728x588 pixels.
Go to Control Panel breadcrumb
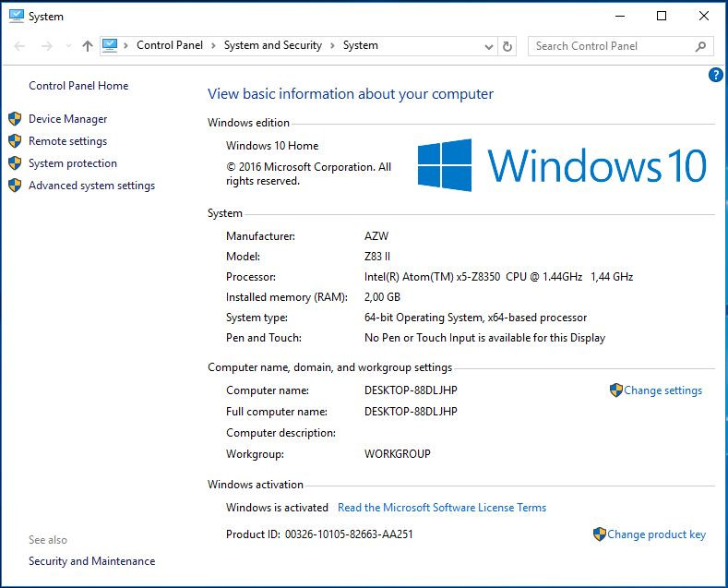pyautogui.click(x=170, y=45)
